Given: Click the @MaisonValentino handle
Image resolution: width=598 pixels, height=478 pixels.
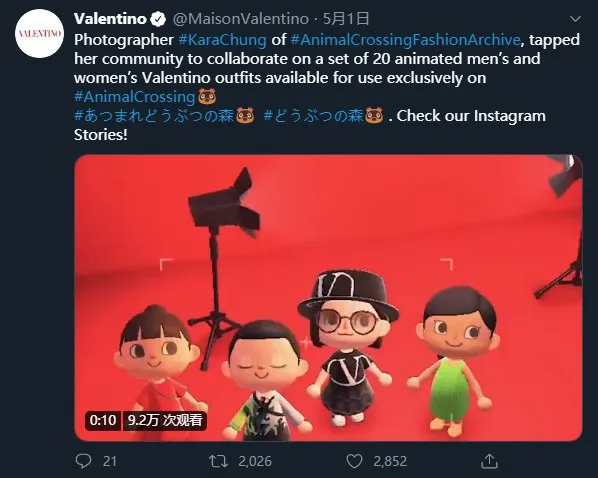Looking at the screenshot, I should tap(241, 19).
